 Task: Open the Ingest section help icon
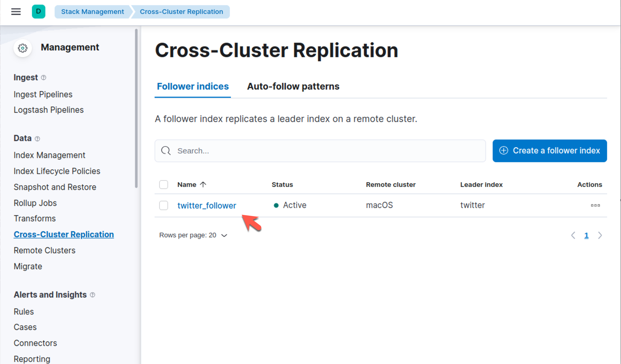pyautogui.click(x=44, y=77)
